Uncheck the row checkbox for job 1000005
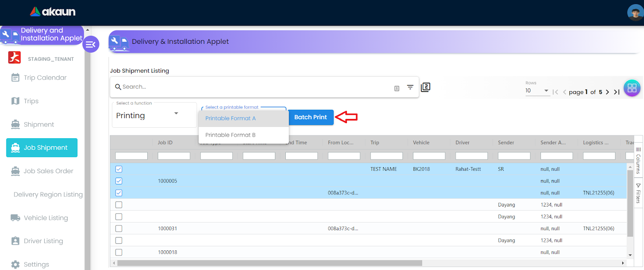Screen dimensions: 644x270 119,181
